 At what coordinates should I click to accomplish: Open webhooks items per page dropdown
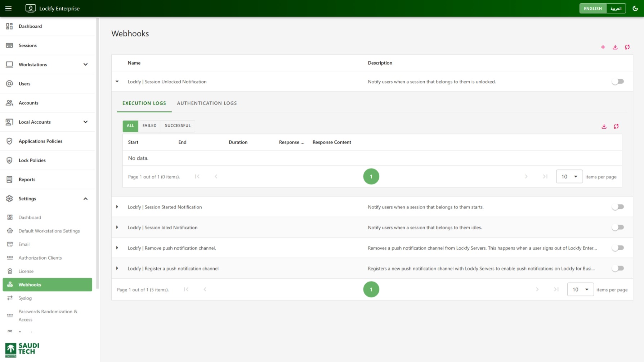click(x=580, y=290)
